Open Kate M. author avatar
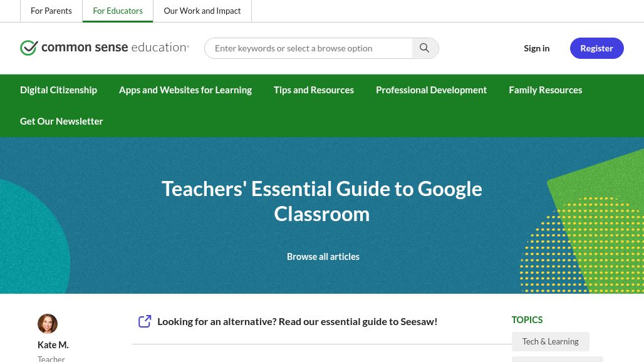 (48, 324)
